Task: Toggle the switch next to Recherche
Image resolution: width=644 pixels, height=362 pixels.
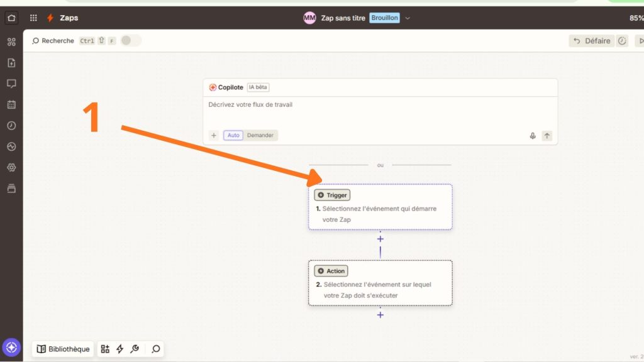Action: (x=130, y=41)
